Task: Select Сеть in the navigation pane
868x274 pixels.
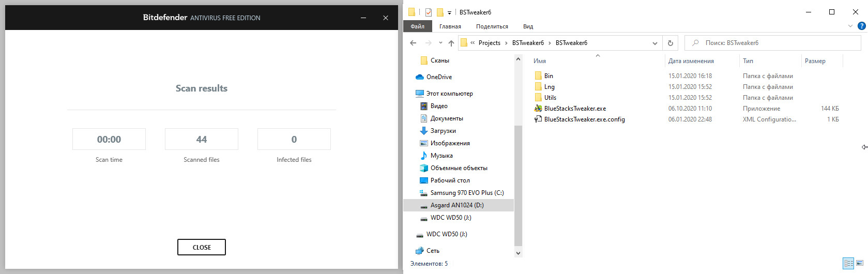Action: pyautogui.click(x=433, y=251)
